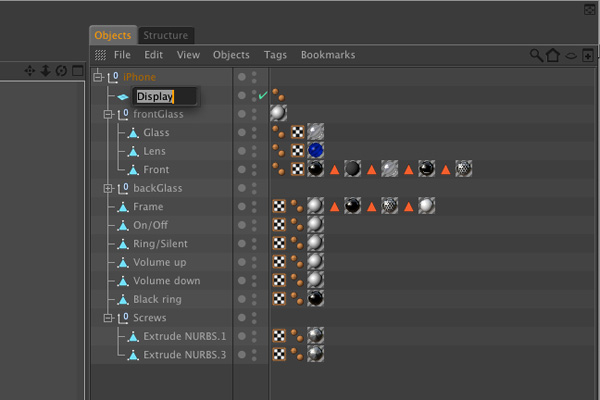
Task: Select the Ring/Silent object
Action: pyautogui.click(x=160, y=244)
